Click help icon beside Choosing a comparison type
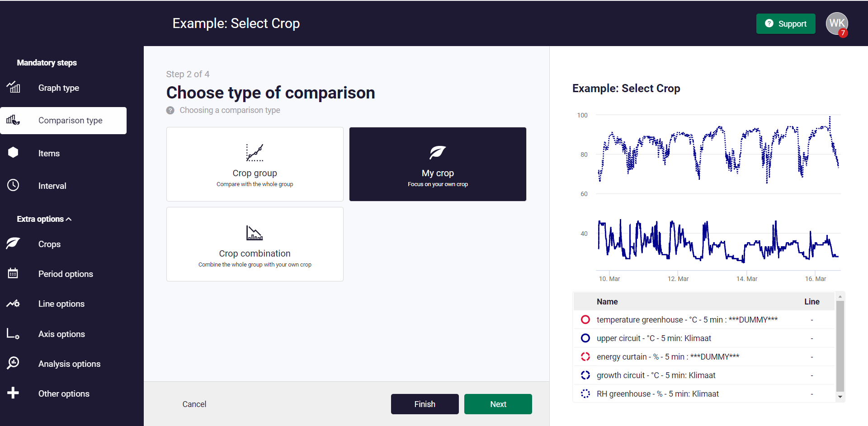This screenshot has height=426, width=868. (170, 110)
